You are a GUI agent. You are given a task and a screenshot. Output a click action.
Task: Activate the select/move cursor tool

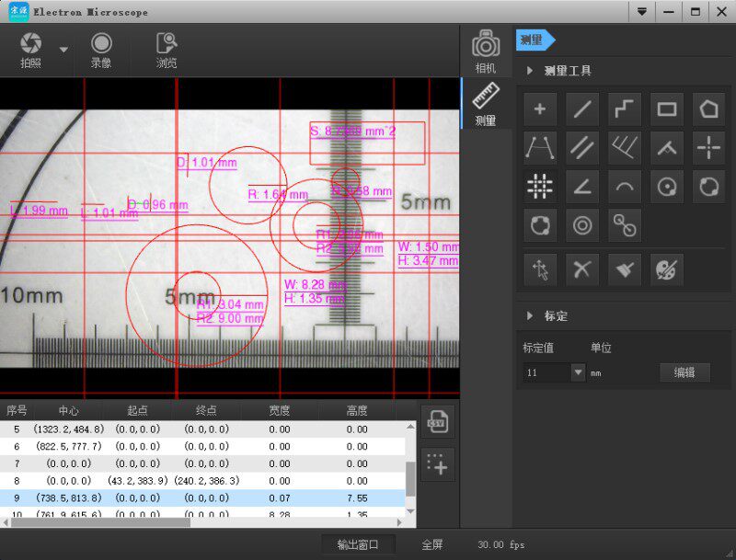point(540,269)
